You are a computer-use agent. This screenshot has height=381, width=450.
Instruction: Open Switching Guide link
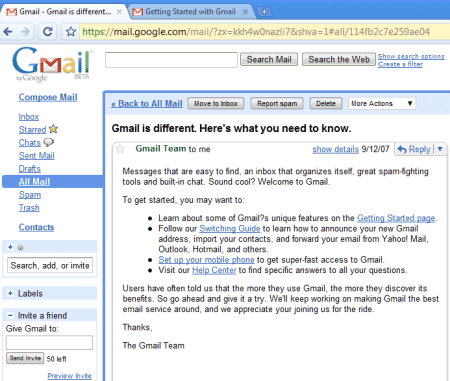(230, 228)
